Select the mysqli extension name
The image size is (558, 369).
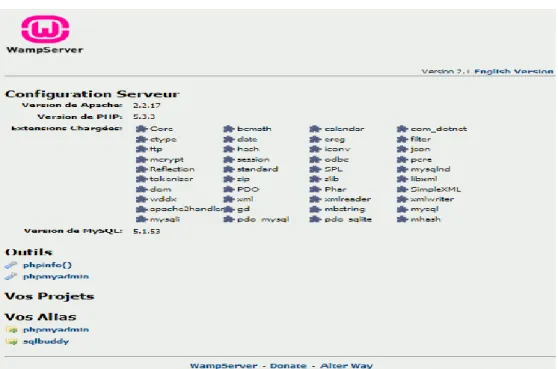165,220
